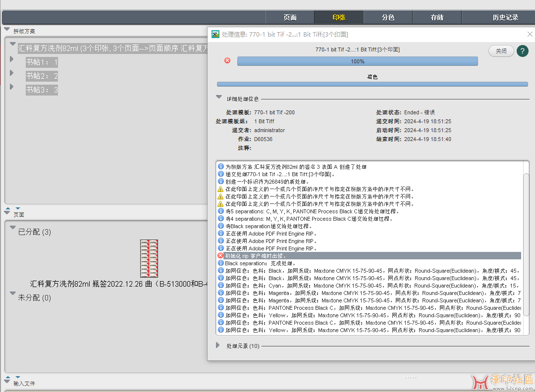Screen dimensions: 535x392
Task: Select the '将4 separations: M, Y, K' log row
Action: pos(369,218)
